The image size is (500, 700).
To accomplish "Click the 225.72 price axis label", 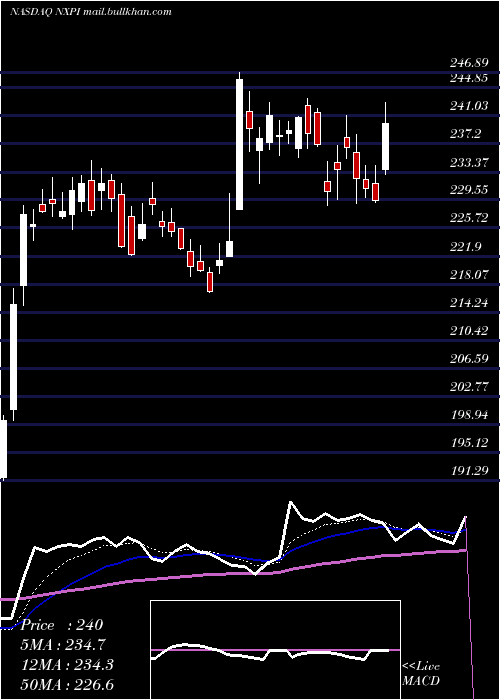I will coord(468,219).
